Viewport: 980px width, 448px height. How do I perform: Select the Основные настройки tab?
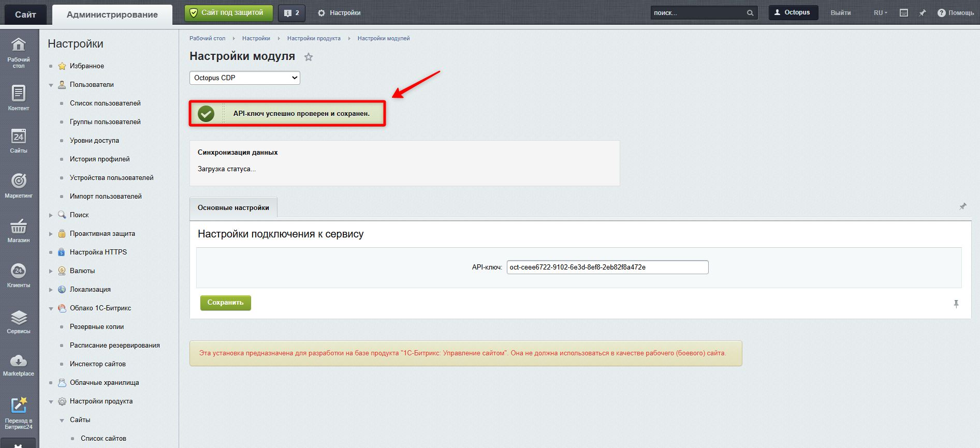pos(233,207)
